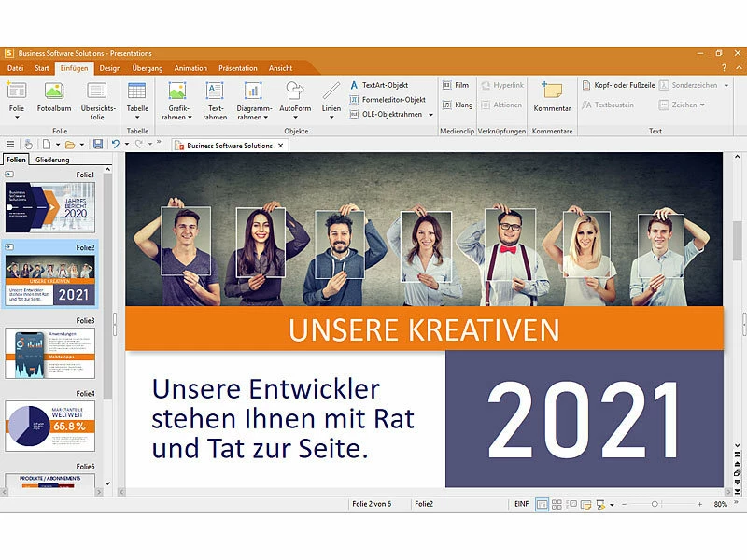The width and height of the screenshot is (747, 560).
Task: Click the Textrahmen icon
Action: point(215,96)
